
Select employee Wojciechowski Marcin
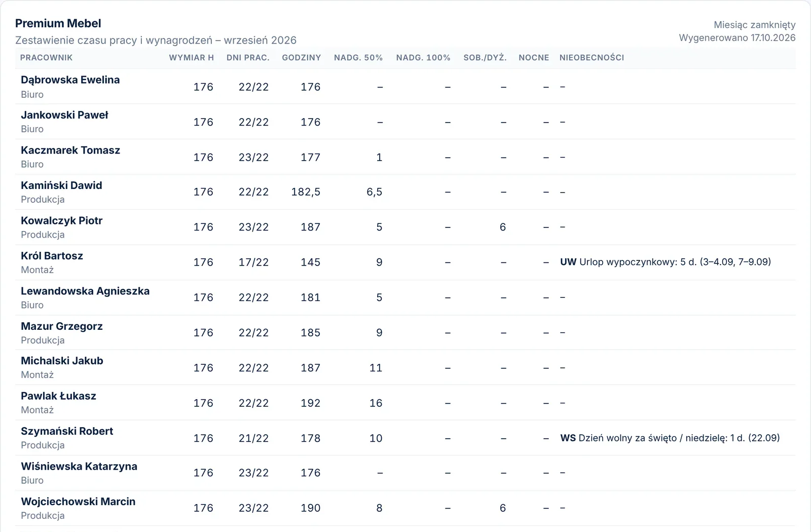(x=78, y=502)
